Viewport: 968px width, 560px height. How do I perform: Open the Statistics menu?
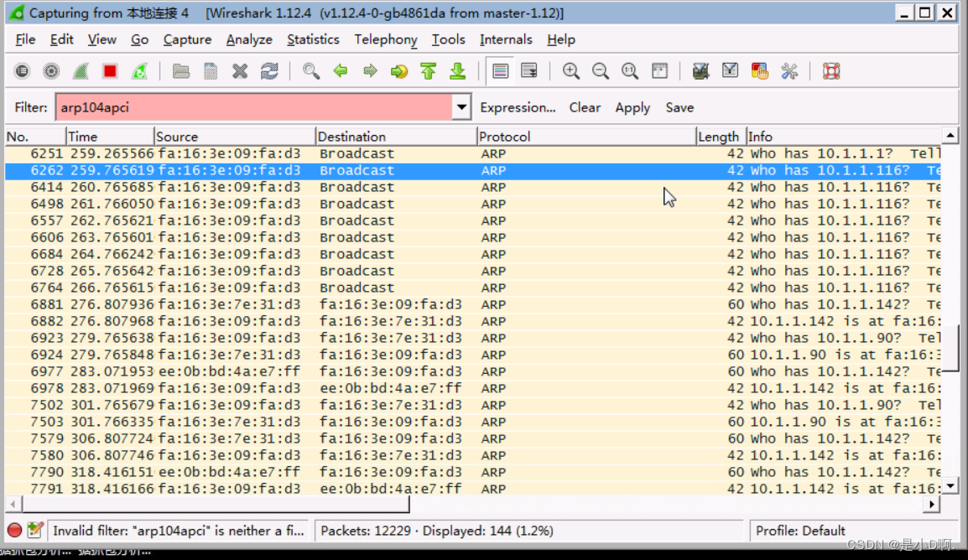[x=313, y=39]
